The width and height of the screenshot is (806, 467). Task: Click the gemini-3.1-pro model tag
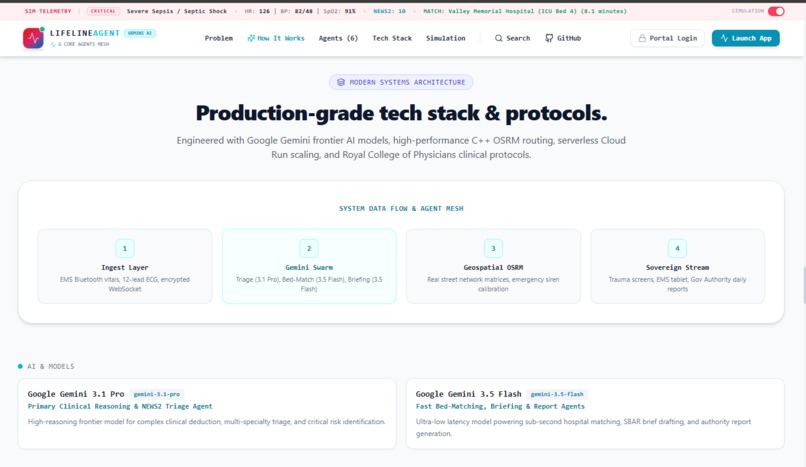157,394
